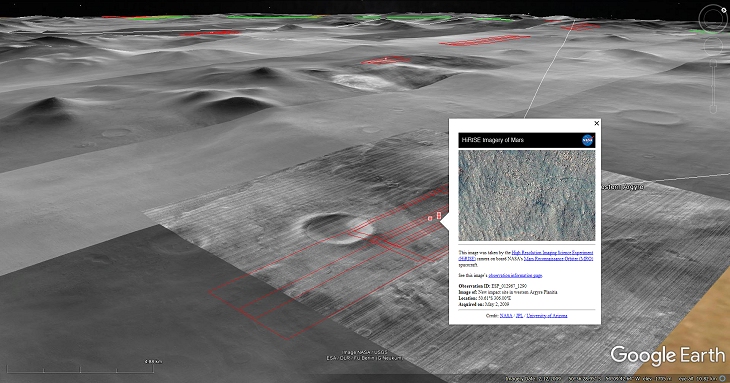Click the zoom-out button below the zoom slider

[x=713, y=109]
